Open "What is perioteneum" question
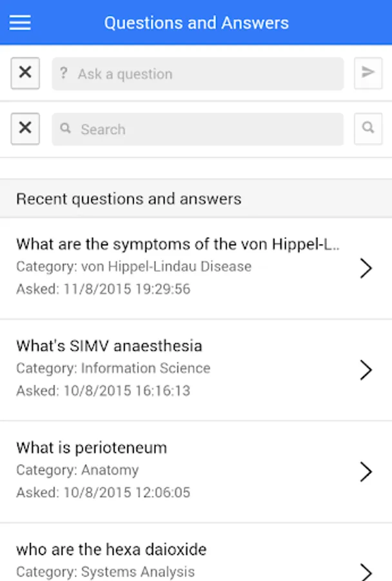The image size is (392, 581). [x=92, y=448]
